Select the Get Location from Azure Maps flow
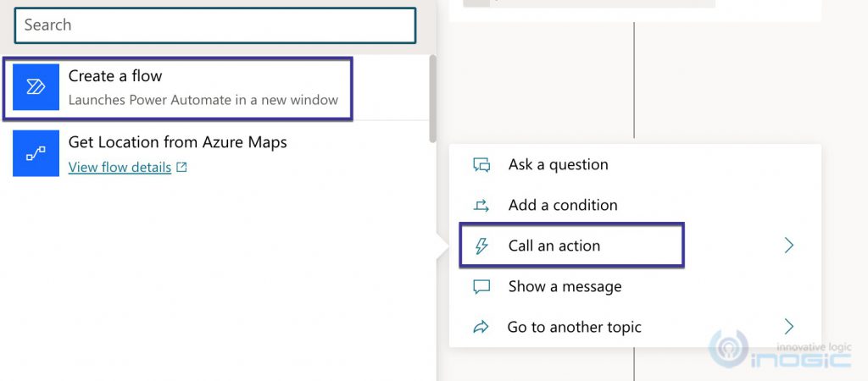 177,142
